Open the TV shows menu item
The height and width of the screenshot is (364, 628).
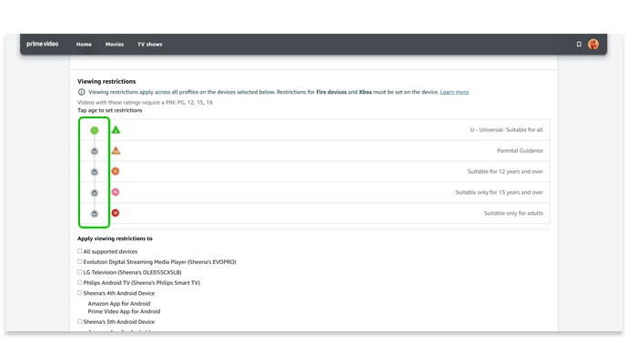[150, 45]
